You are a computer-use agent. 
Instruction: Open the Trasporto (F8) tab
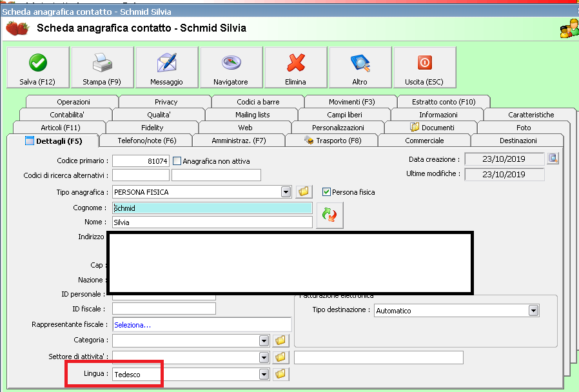click(x=332, y=141)
